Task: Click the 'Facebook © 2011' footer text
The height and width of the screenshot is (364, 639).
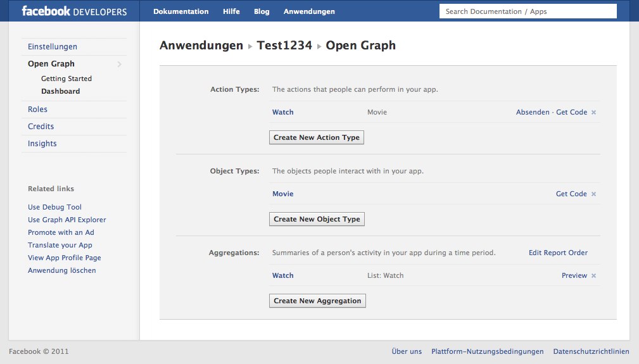Action: 39,351
